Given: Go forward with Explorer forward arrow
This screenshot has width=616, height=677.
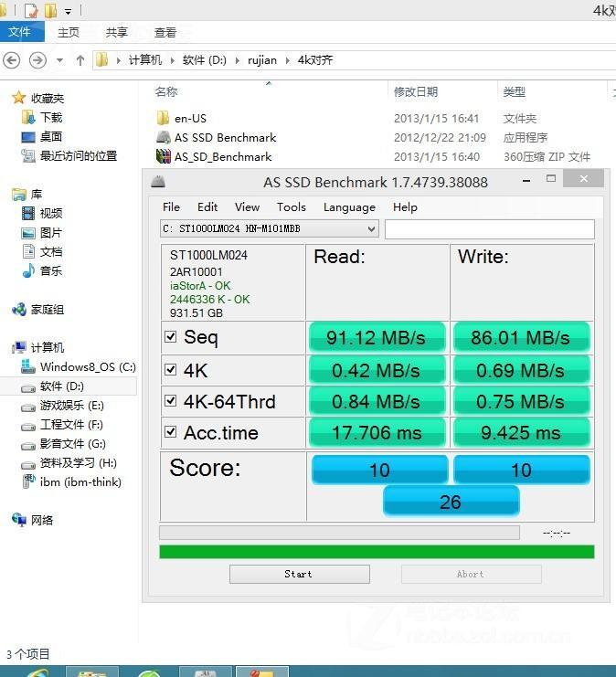Looking at the screenshot, I should point(37,60).
